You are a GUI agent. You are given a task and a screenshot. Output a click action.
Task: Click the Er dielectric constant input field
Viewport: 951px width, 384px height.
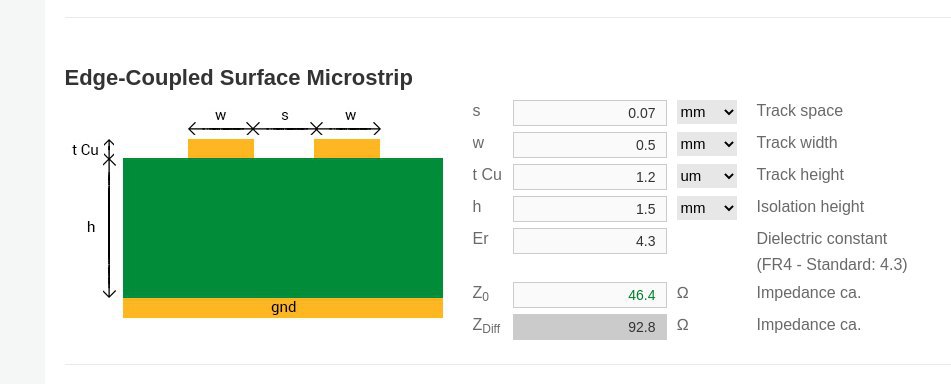[x=590, y=241]
